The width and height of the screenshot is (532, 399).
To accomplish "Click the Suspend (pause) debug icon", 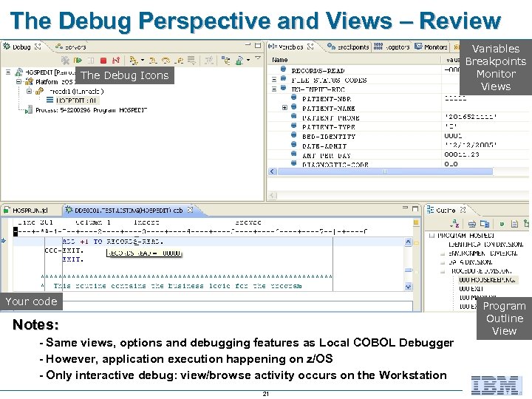I will pos(91,61).
